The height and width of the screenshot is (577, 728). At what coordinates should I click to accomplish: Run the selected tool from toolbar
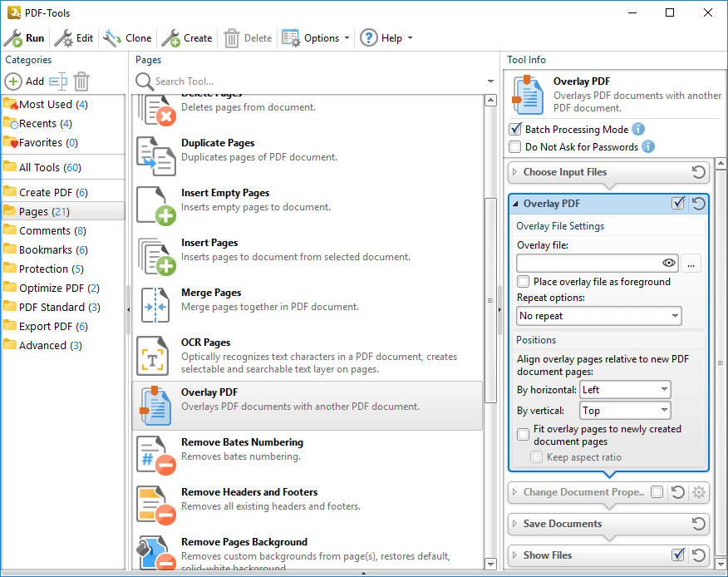click(24, 38)
